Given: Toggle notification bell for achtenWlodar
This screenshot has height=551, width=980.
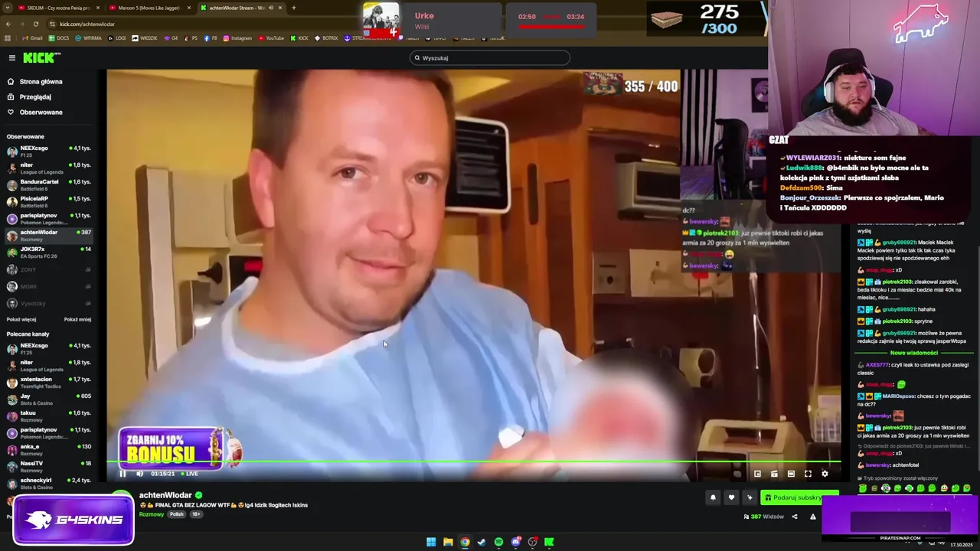Looking at the screenshot, I should [x=713, y=497].
